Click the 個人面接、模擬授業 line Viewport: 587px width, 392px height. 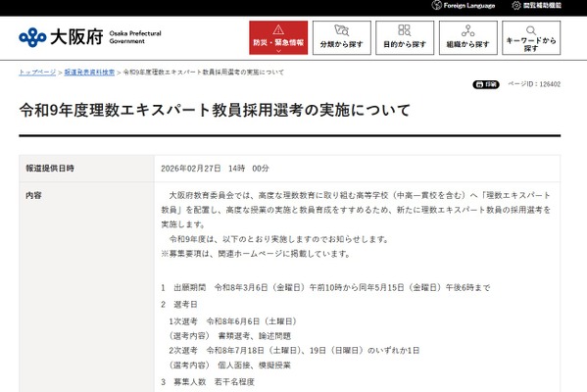pos(230,365)
